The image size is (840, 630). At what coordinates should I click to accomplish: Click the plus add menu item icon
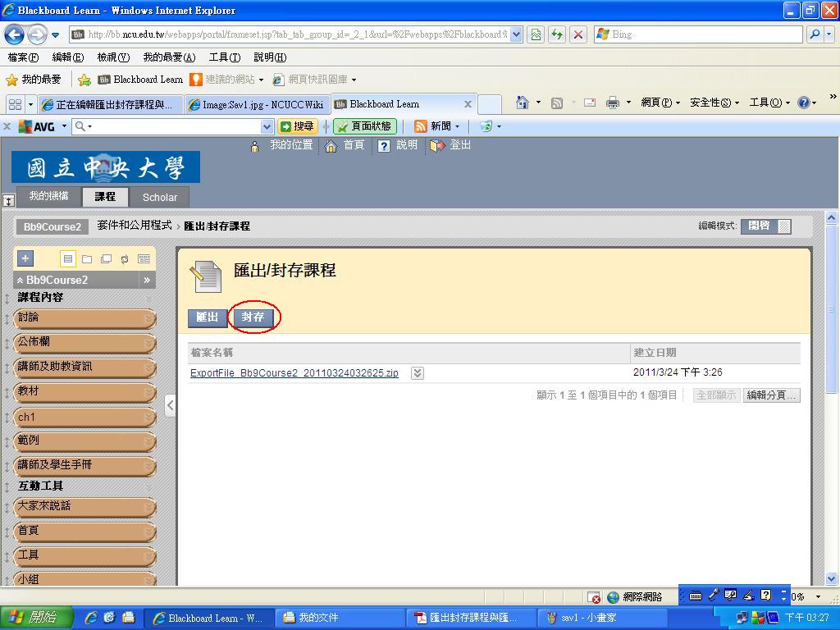(x=25, y=258)
